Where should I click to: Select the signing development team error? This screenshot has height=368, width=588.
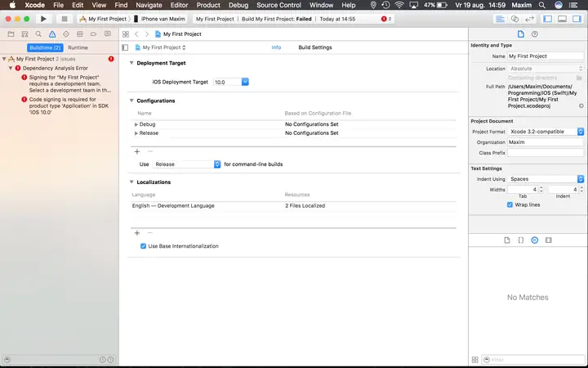[x=67, y=83]
